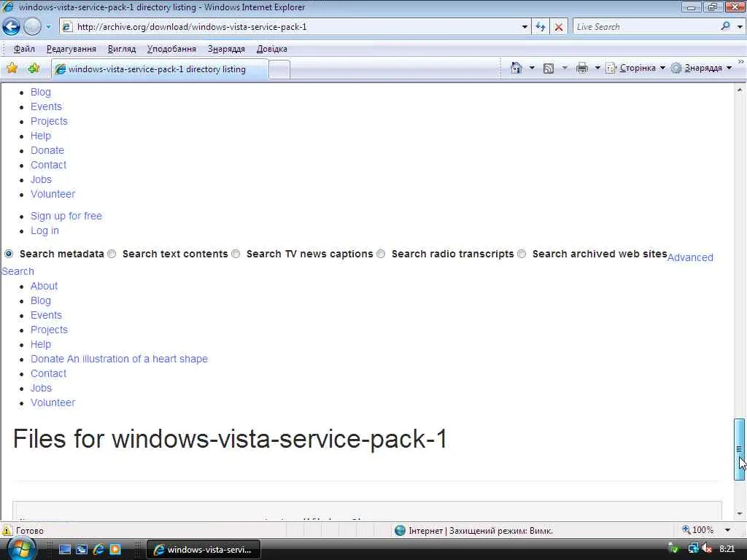The image size is (747, 560).
Task: Open the Вигляд menu
Action: click(122, 49)
